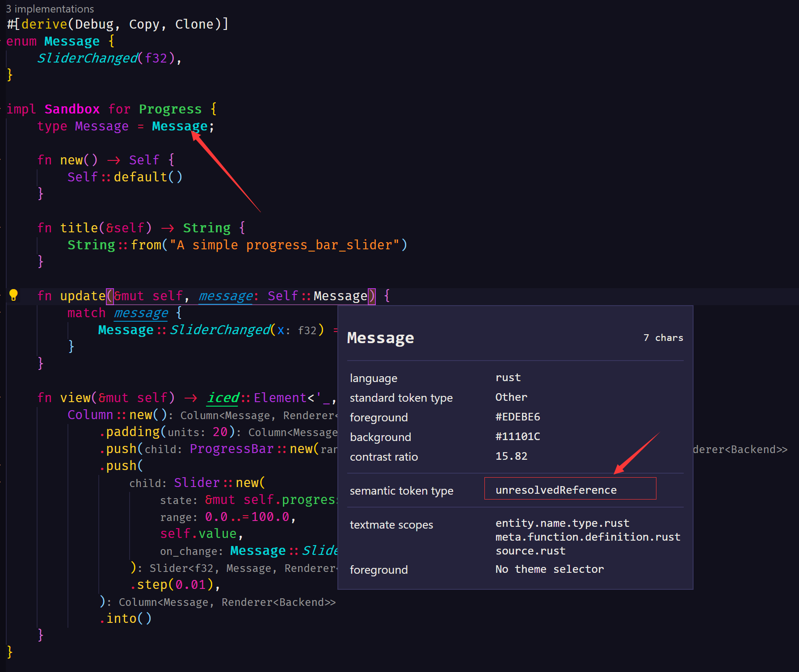Click the foreground color value #EDEBE6
This screenshot has width=799, height=672.
[x=517, y=416]
